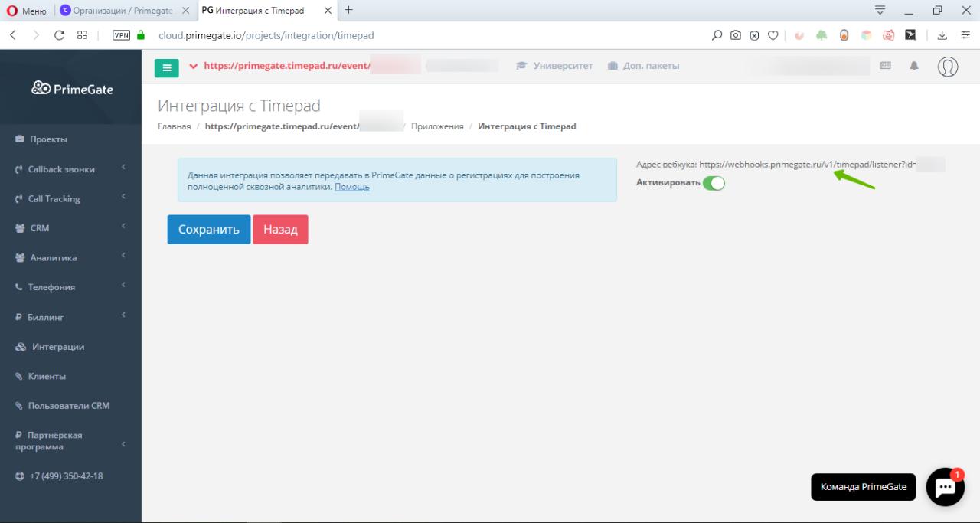The image size is (980, 523).
Task: Click the colorful cube extension icon
Action: click(866, 35)
